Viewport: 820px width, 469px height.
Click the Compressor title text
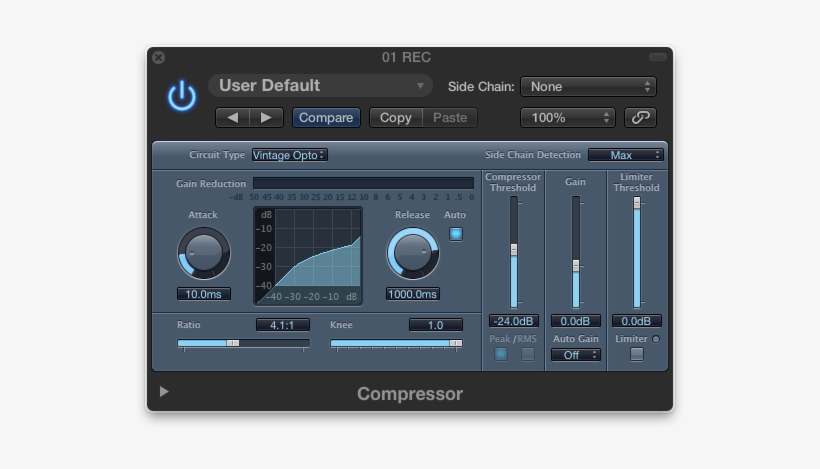coord(410,394)
